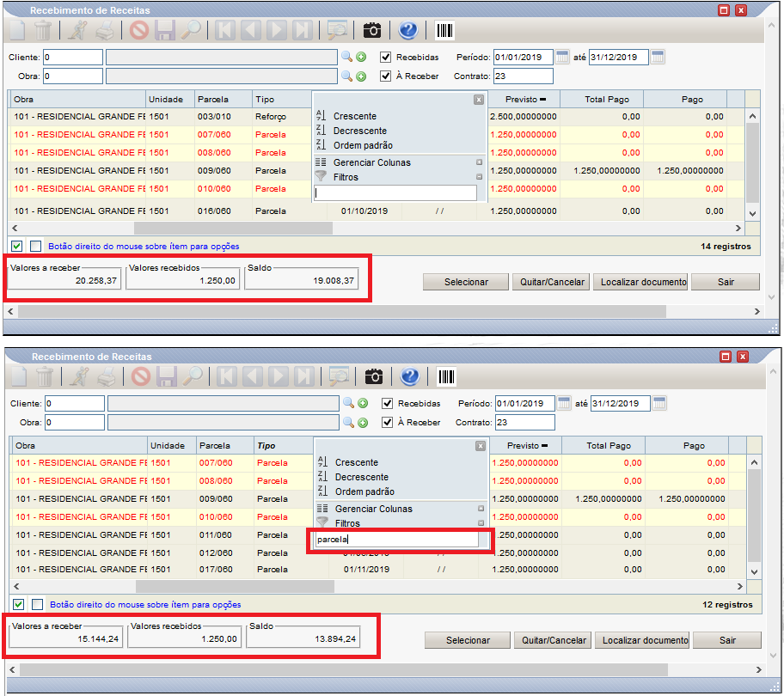Uncheck À Receber in the 12 registros window
The width and height of the screenshot is (784, 696).
(387, 422)
